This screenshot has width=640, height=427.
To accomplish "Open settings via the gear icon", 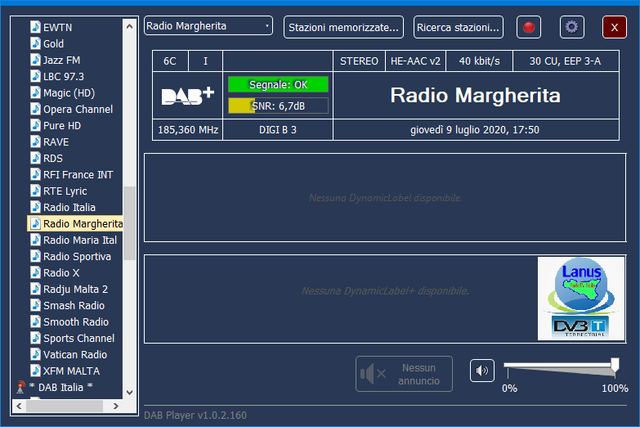I will click(x=572, y=27).
